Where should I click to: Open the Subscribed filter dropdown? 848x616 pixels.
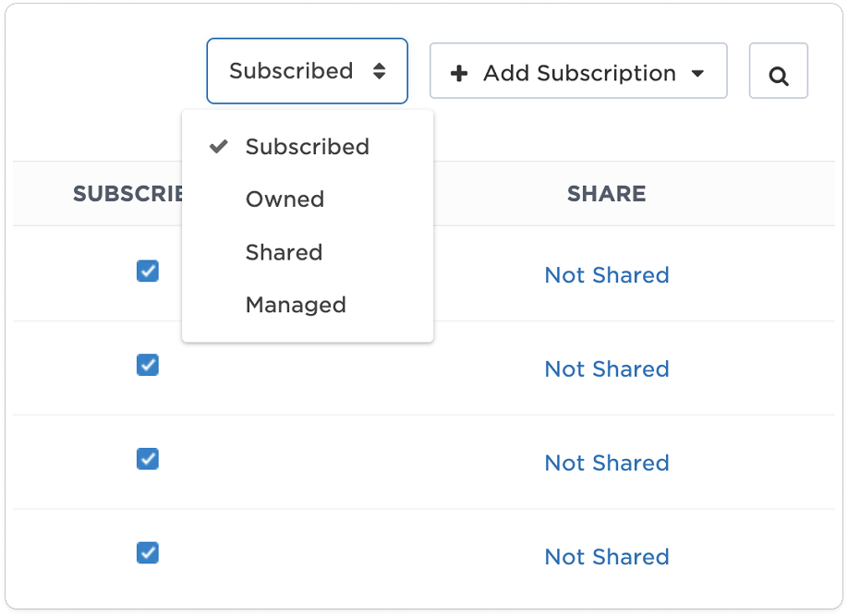[x=307, y=71]
